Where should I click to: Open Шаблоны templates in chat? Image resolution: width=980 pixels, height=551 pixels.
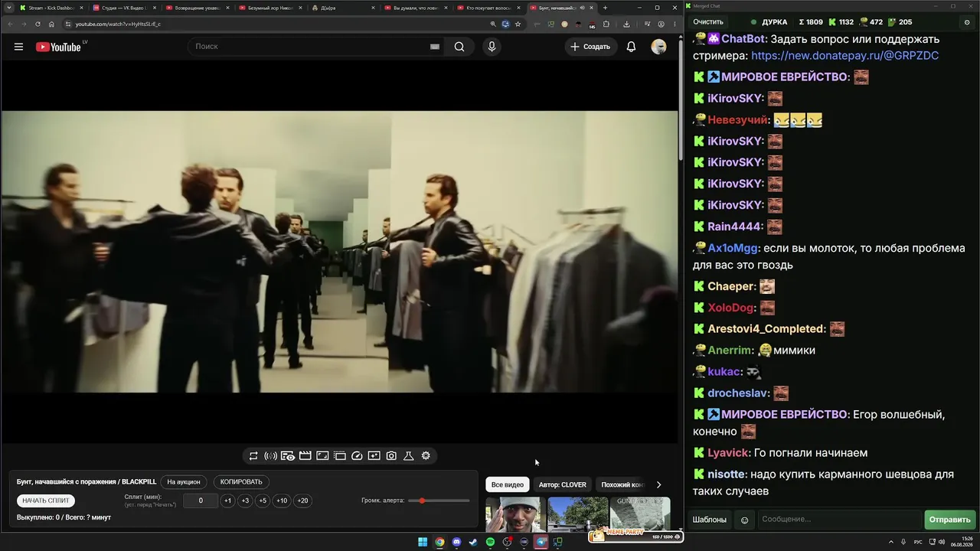(710, 520)
